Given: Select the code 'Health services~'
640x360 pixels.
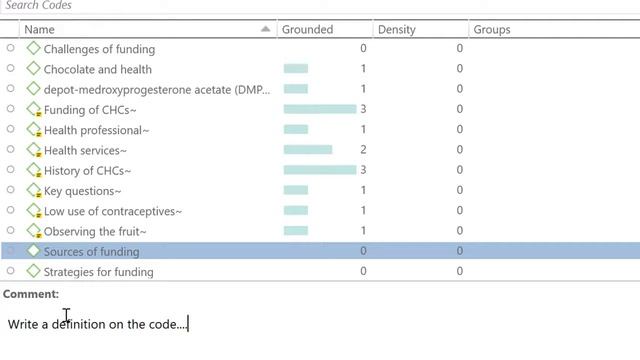Looking at the screenshot, I should [x=85, y=151].
